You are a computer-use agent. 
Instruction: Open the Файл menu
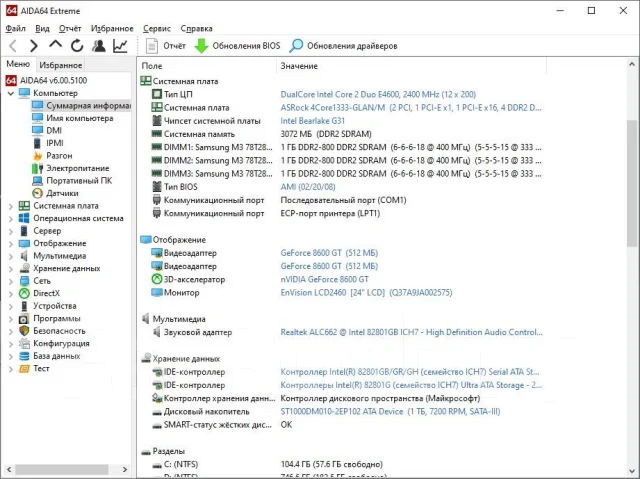[x=16, y=29]
